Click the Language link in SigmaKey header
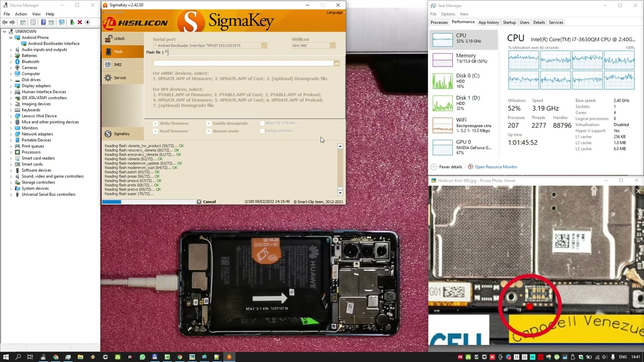 335,13
